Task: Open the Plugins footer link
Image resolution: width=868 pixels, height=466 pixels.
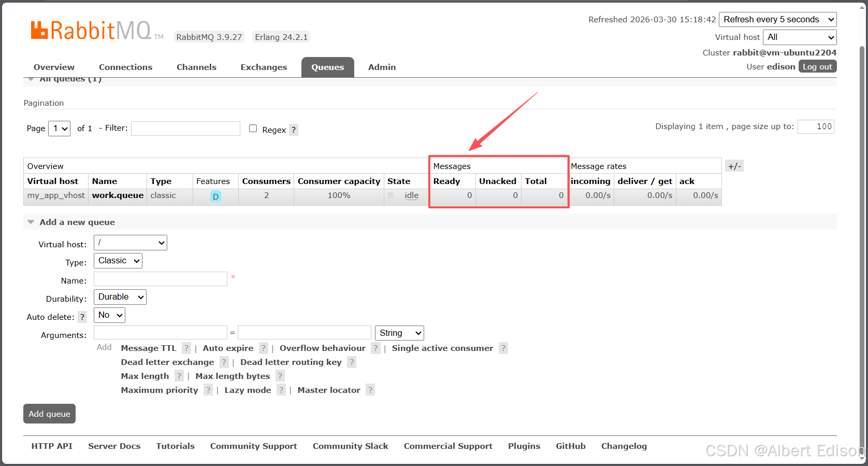Action: click(524, 446)
